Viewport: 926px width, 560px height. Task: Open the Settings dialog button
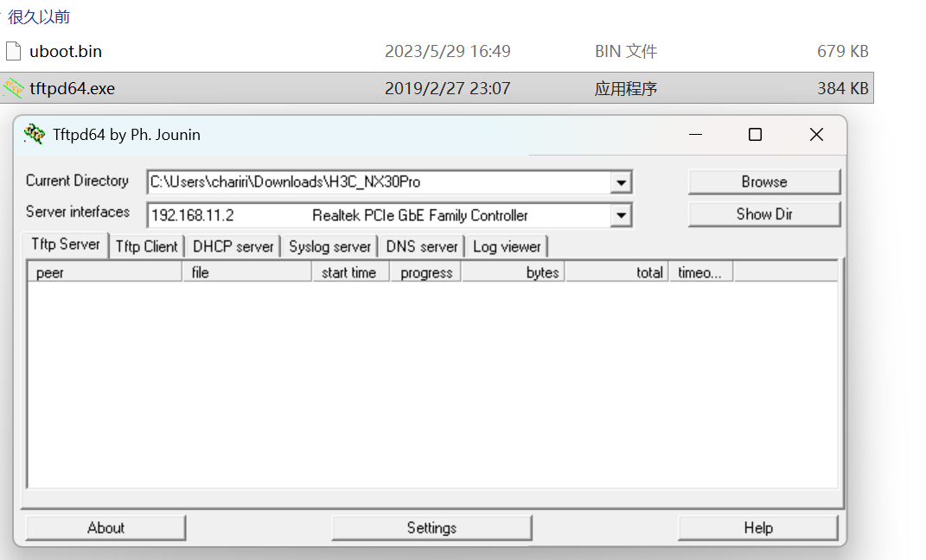point(431,527)
